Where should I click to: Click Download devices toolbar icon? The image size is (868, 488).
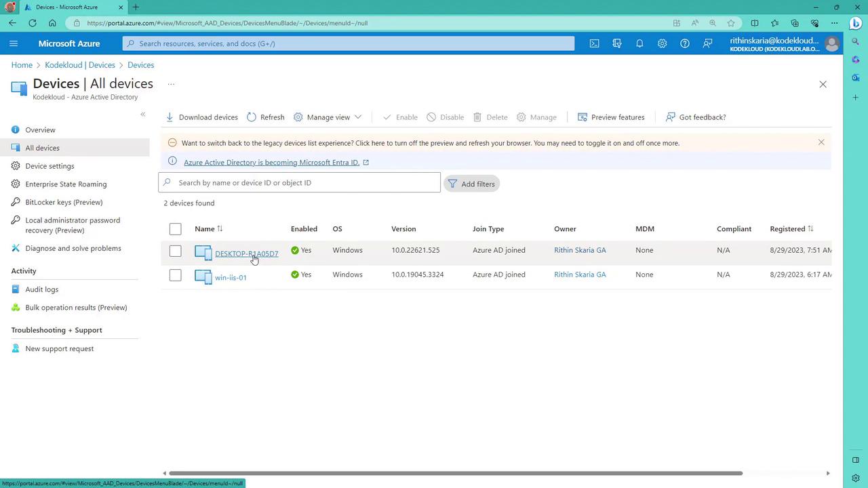(x=170, y=117)
